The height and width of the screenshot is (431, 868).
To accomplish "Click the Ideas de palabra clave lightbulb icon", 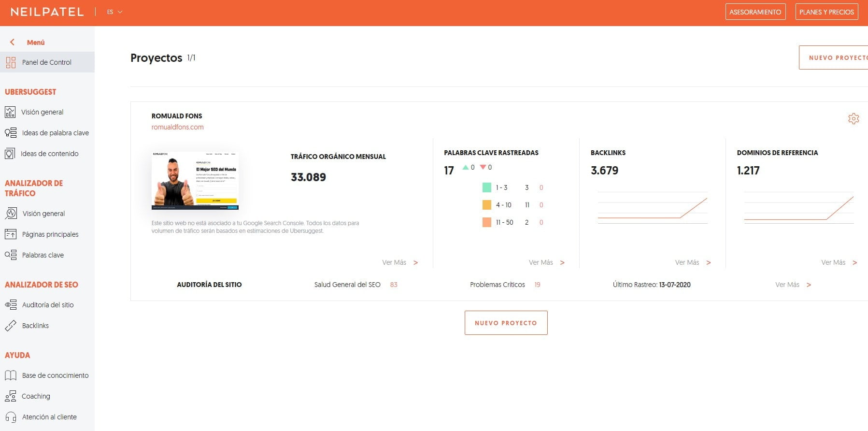I will 11,133.
